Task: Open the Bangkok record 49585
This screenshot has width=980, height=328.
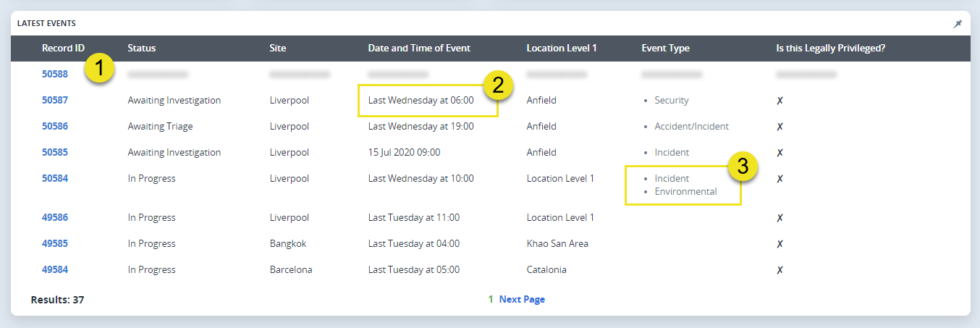Action: [55, 243]
